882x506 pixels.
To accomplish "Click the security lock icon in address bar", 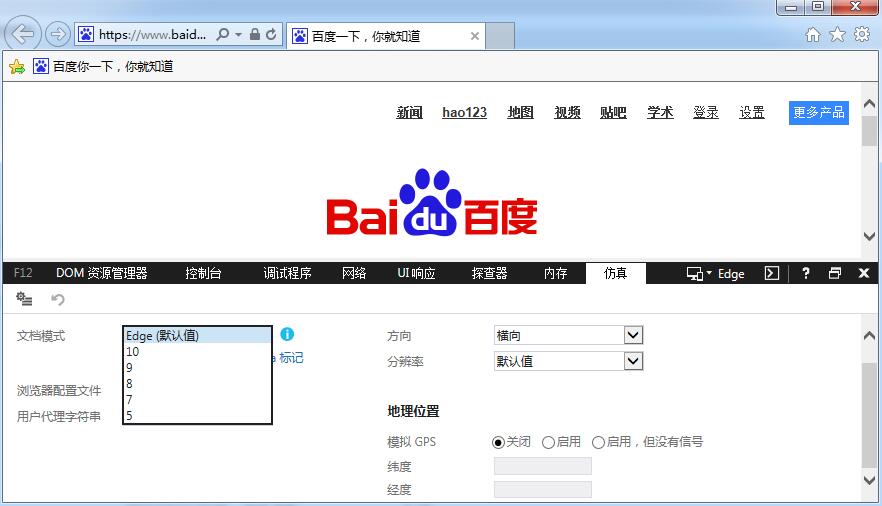I will [255, 34].
